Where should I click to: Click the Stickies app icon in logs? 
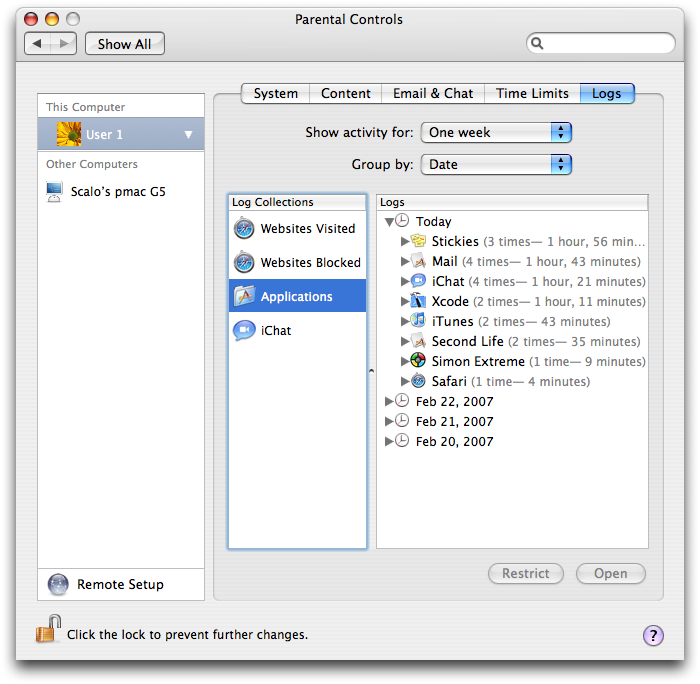click(418, 241)
